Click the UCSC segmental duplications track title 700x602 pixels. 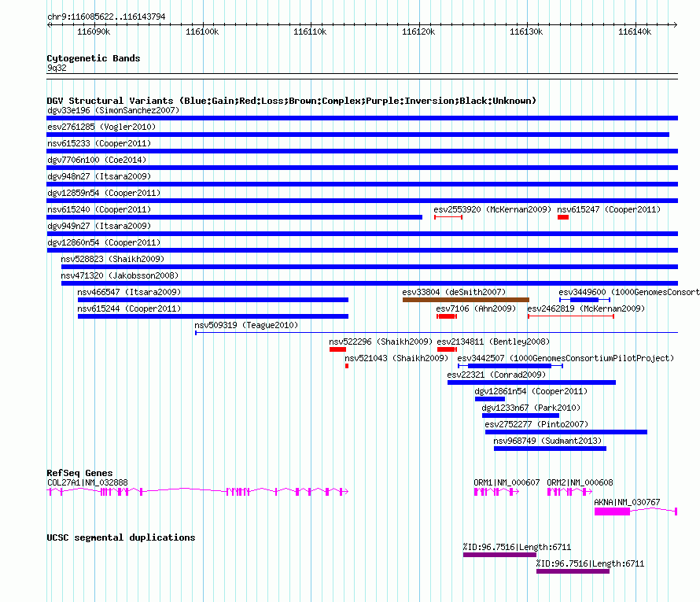(121, 537)
